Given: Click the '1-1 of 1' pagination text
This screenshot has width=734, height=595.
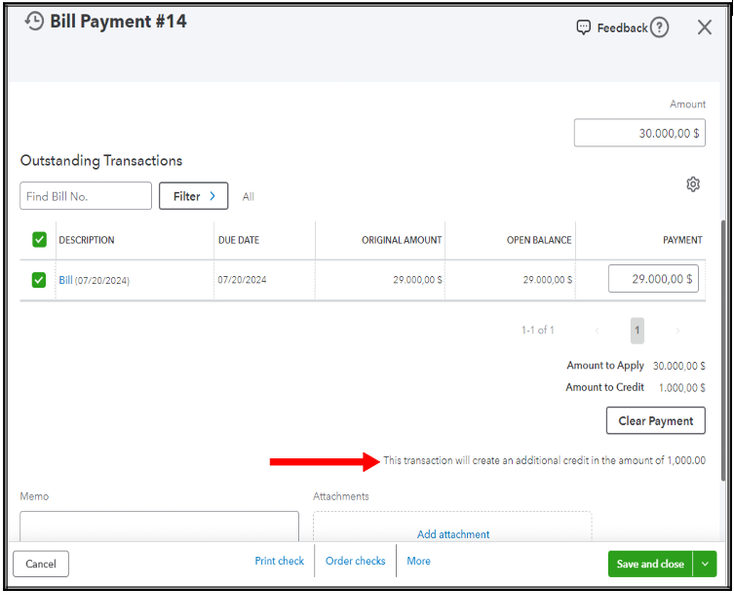Looking at the screenshot, I should click(538, 330).
